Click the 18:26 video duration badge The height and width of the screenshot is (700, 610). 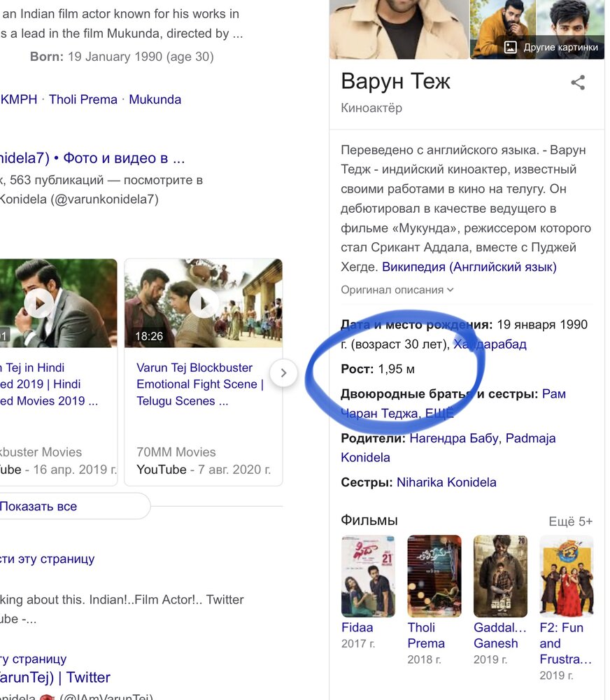(x=149, y=336)
